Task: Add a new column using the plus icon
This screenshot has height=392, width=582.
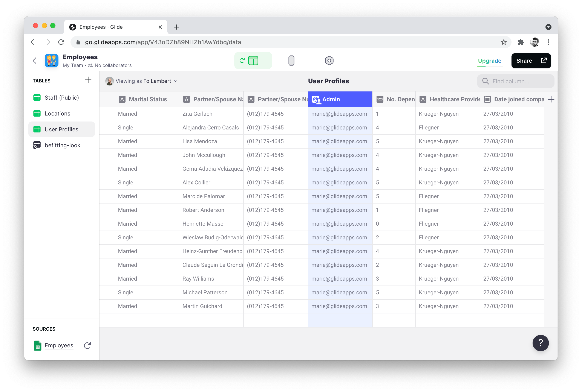Action: click(551, 99)
